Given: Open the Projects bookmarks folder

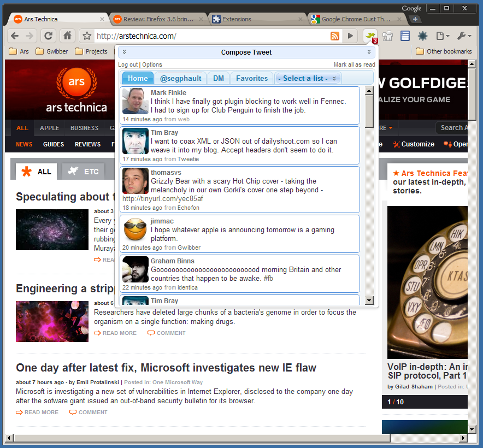Looking at the screenshot, I should pos(91,51).
